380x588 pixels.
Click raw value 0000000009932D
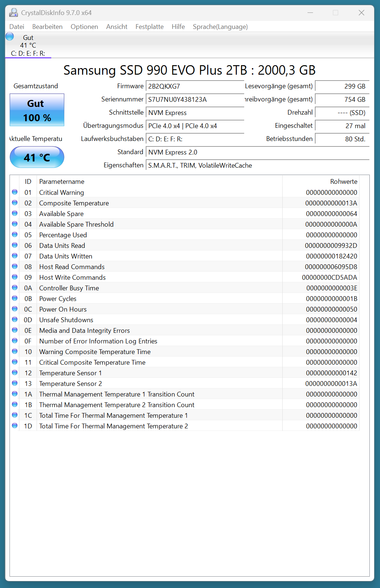pyautogui.click(x=331, y=246)
